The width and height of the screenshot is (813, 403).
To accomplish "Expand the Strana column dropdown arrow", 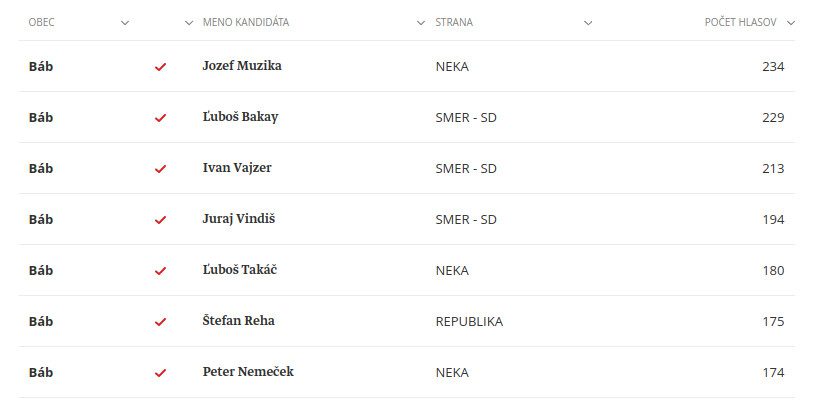I will (x=588, y=23).
